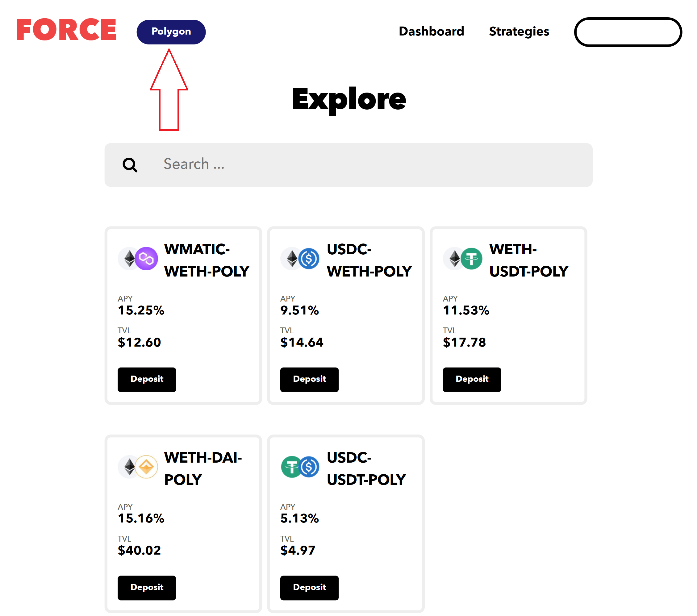Open the Dashboard page
The width and height of the screenshot is (697, 616).
click(431, 31)
